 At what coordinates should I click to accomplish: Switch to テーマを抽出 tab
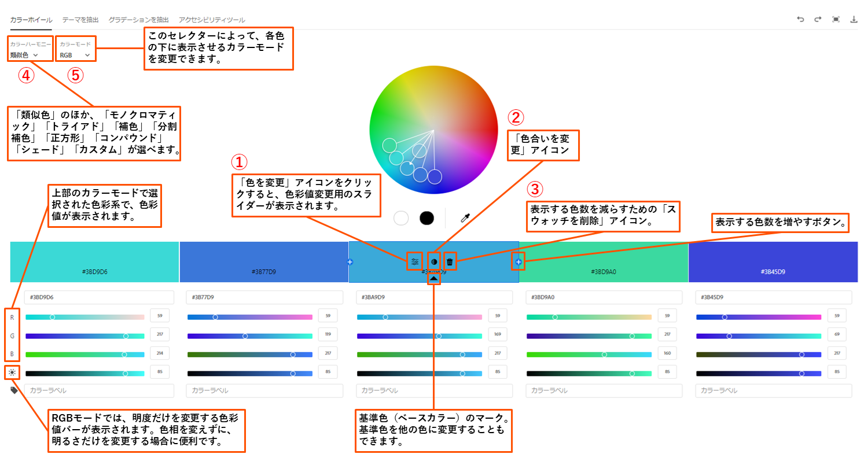(x=80, y=19)
